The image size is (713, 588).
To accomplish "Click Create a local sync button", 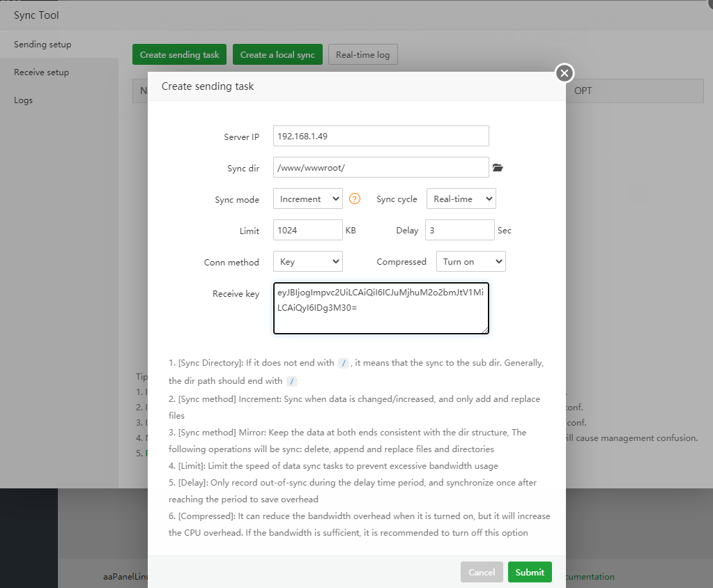I will (x=277, y=55).
